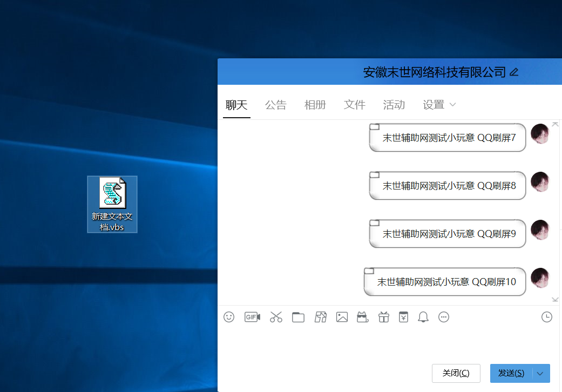Open the send file folder icon
This screenshot has height=392, width=562.
pyautogui.click(x=298, y=317)
